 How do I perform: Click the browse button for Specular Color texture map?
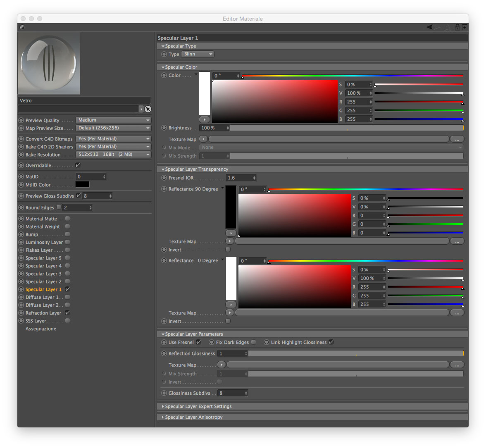457,139
